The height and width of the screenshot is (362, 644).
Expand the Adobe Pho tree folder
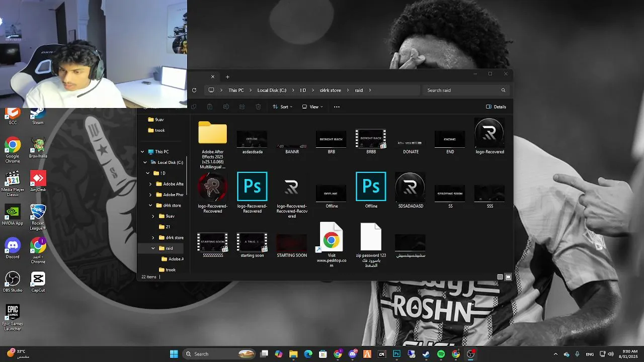(x=150, y=195)
